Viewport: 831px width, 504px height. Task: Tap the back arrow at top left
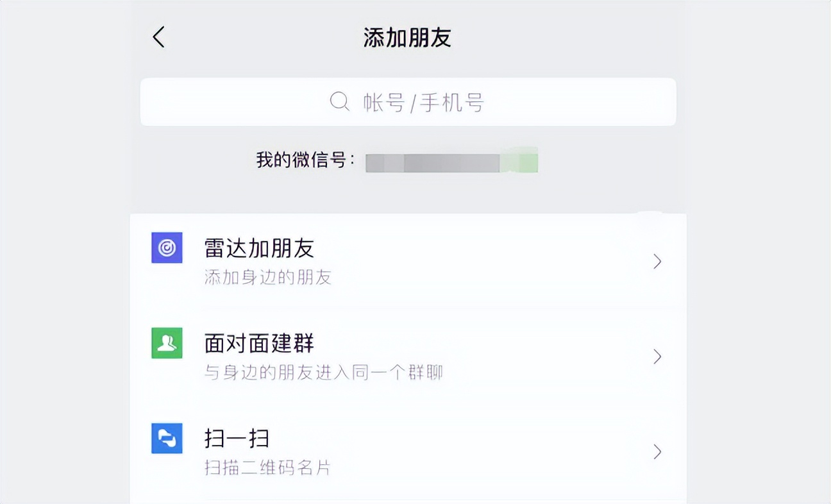158,37
